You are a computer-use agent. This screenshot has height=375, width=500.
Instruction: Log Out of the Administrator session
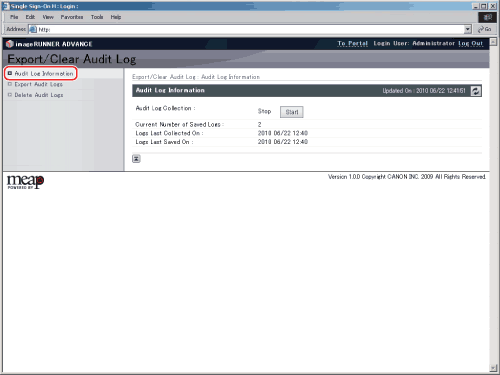pyautogui.click(x=470, y=43)
